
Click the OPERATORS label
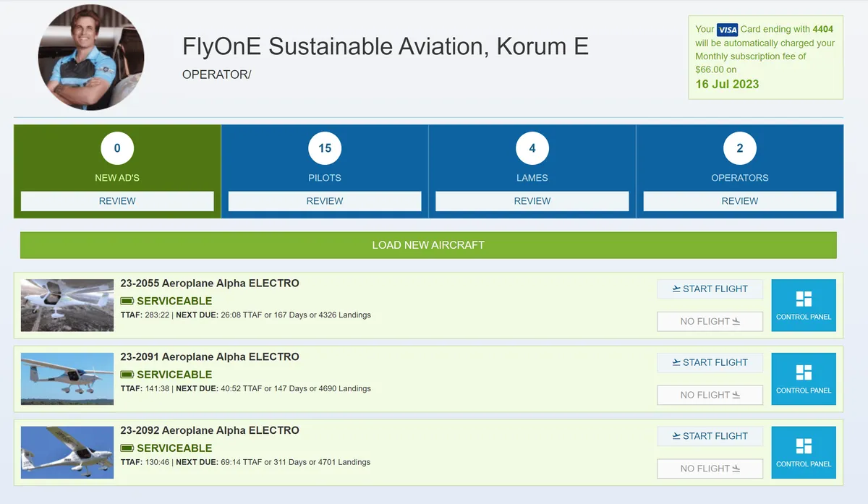(740, 178)
